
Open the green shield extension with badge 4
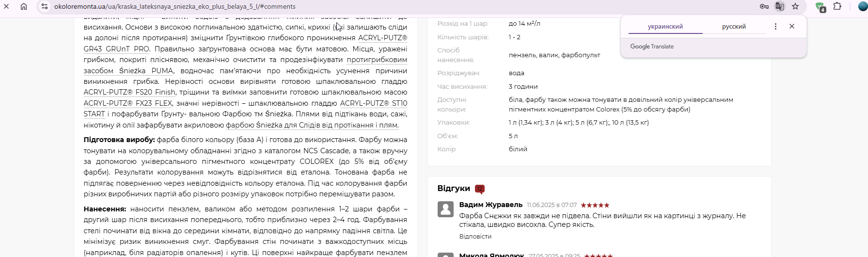[821, 7]
